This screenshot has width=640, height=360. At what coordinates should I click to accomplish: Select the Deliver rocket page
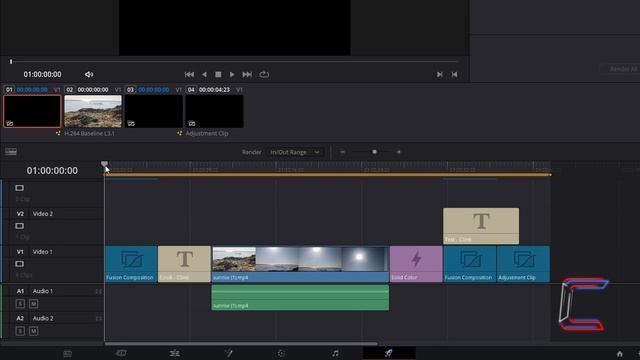pos(389,353)
